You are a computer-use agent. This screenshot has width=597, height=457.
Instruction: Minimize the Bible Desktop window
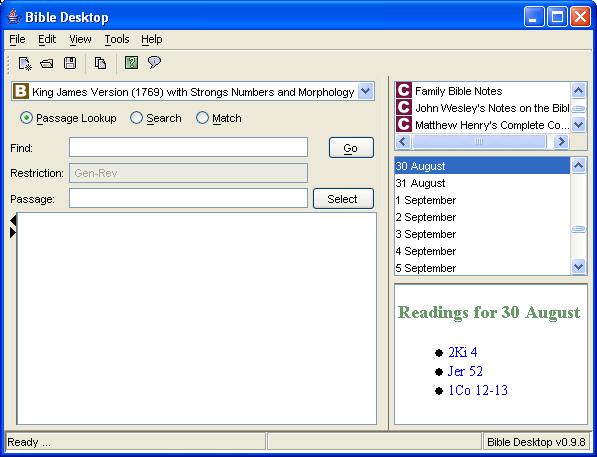coord(534,17)
